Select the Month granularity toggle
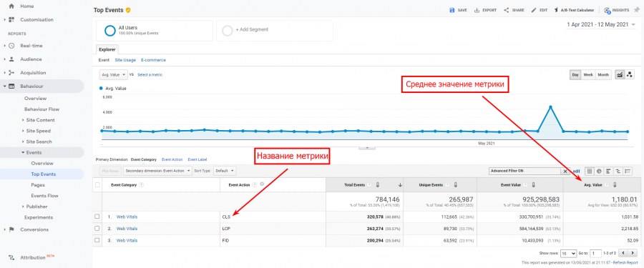This screenshot has height=268, width=644. tap(603, 75)
